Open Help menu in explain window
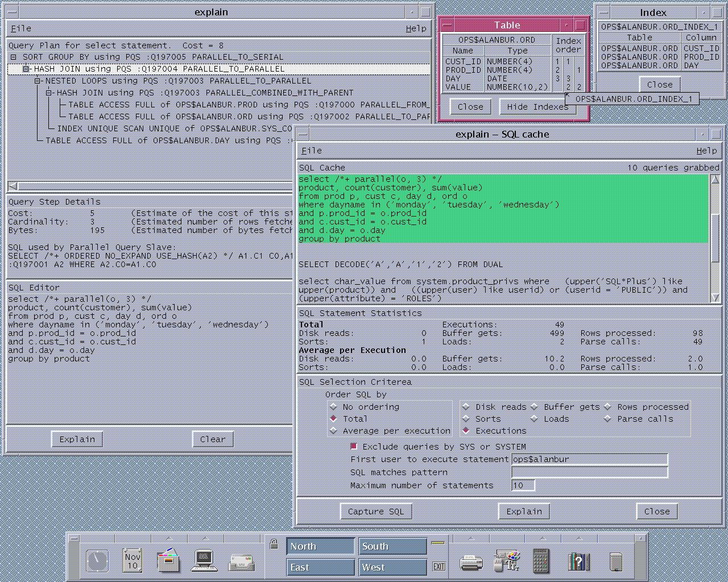Image resolution: width=728 pixels, height=582 pixels. coord(416,28)
